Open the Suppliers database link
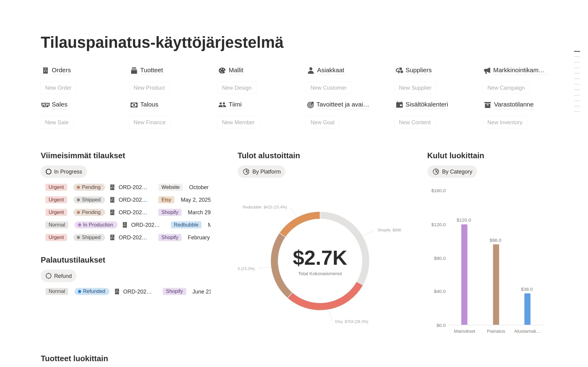The height and width of the screenshot is (367, 588). (x=418, y=70)
